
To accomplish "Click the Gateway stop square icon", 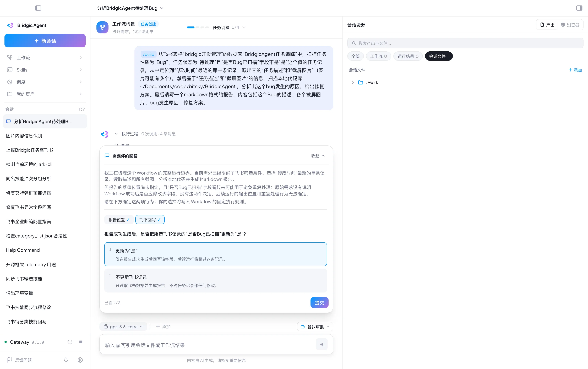I will pos(81,342).
